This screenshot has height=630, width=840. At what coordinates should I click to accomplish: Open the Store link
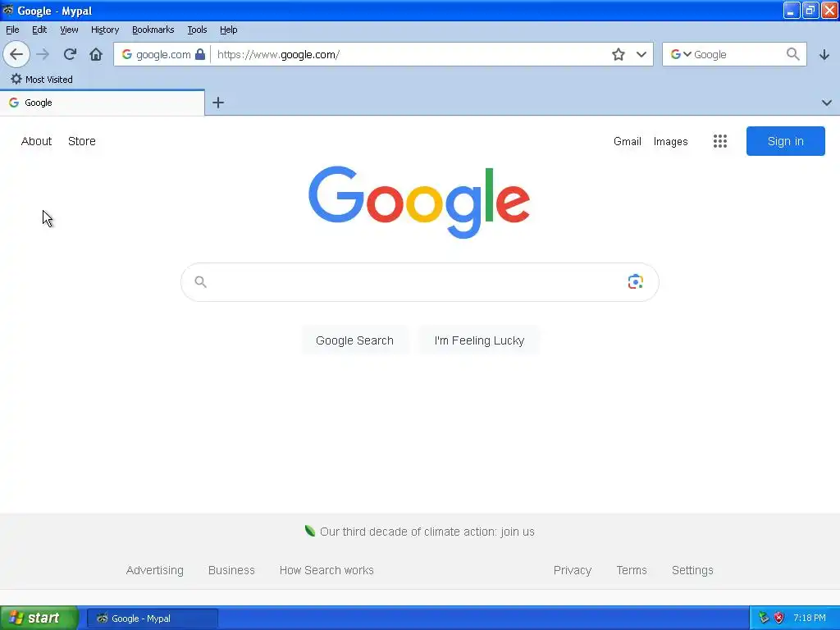(82, 141)
